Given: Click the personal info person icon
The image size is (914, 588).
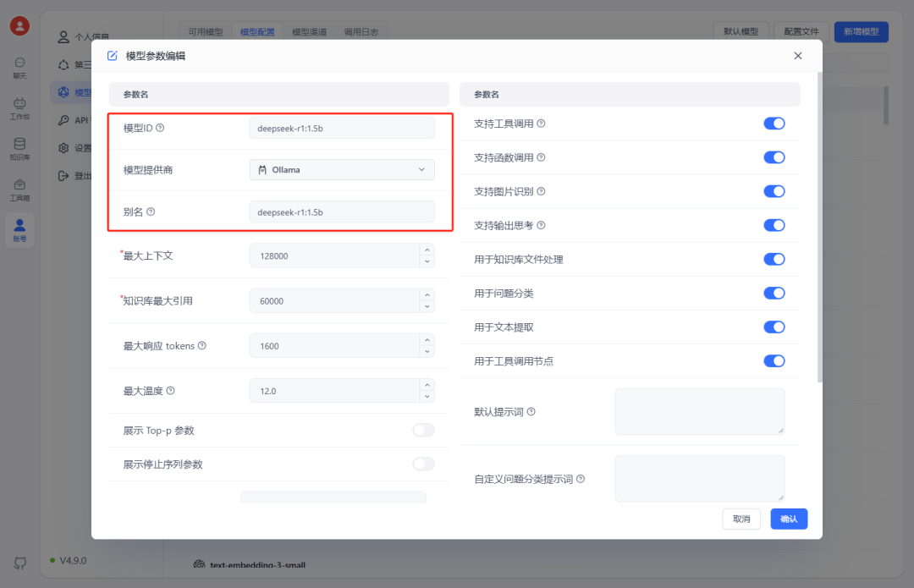Looking at the screenshot, I should pyautogui.click(x=63, y=36).
